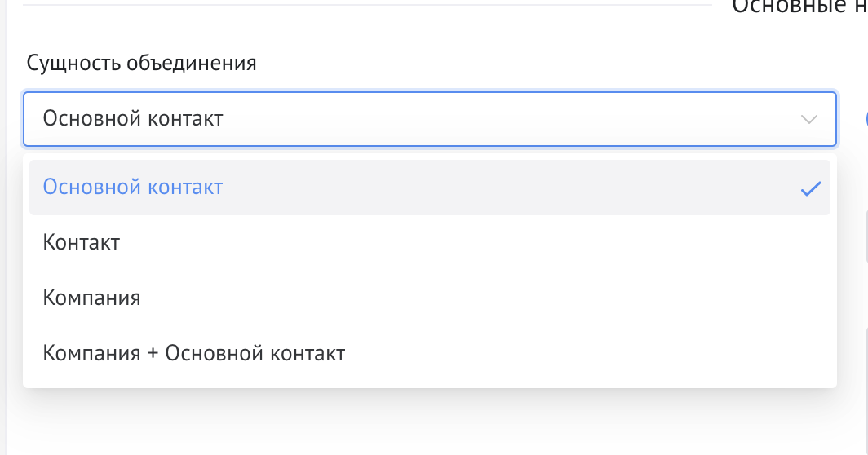Click the Сущность объединения field label

tap(142, 63)
